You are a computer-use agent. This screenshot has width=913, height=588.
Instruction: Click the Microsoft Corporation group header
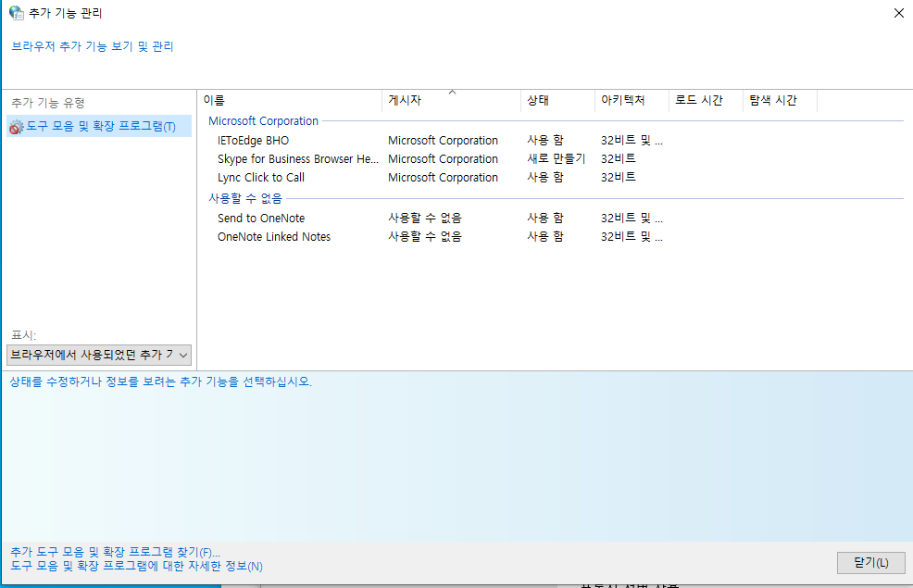[263, 121]
